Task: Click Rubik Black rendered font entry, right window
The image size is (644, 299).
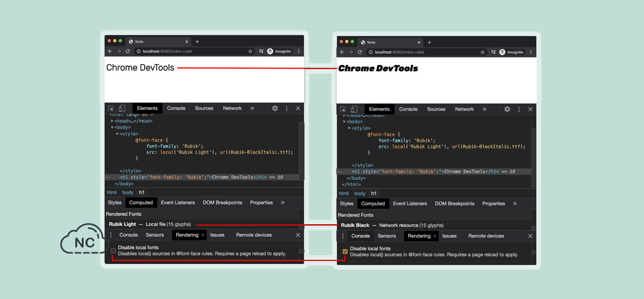Action: coord(392,225)
